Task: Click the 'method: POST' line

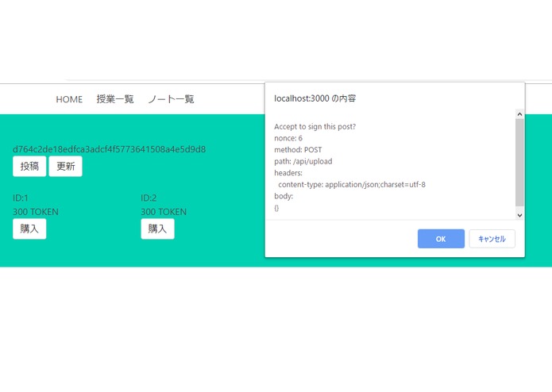Action: click(298, 150)
